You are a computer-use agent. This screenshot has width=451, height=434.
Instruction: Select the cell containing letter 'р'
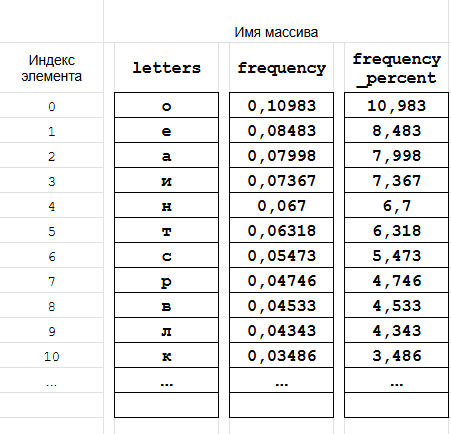coord(166,280)
